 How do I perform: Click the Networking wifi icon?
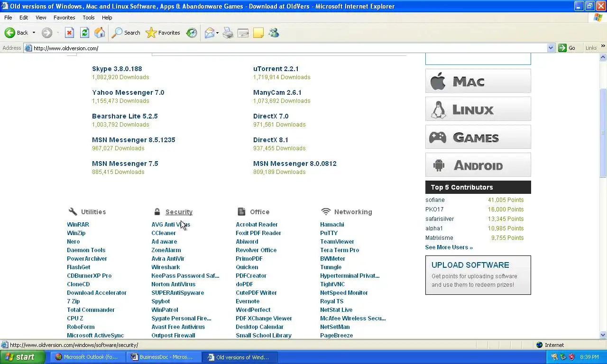click(325, 211)
